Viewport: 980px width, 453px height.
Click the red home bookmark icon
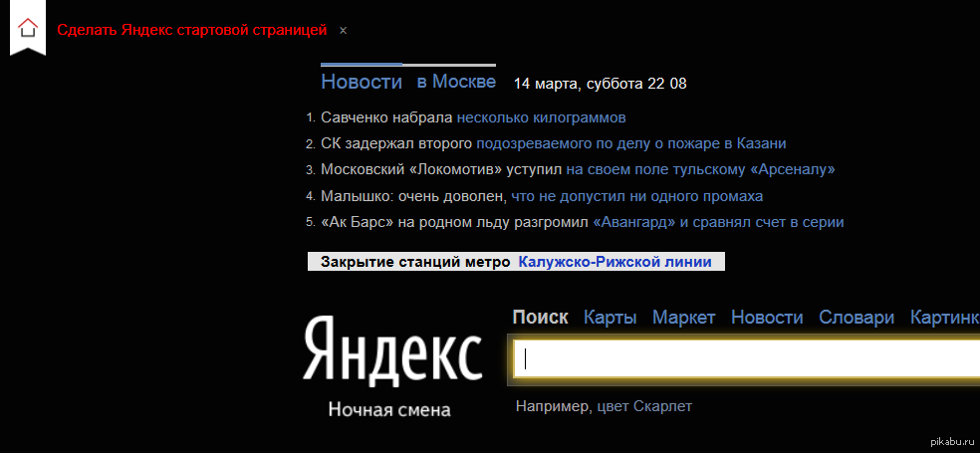point(28,28)
